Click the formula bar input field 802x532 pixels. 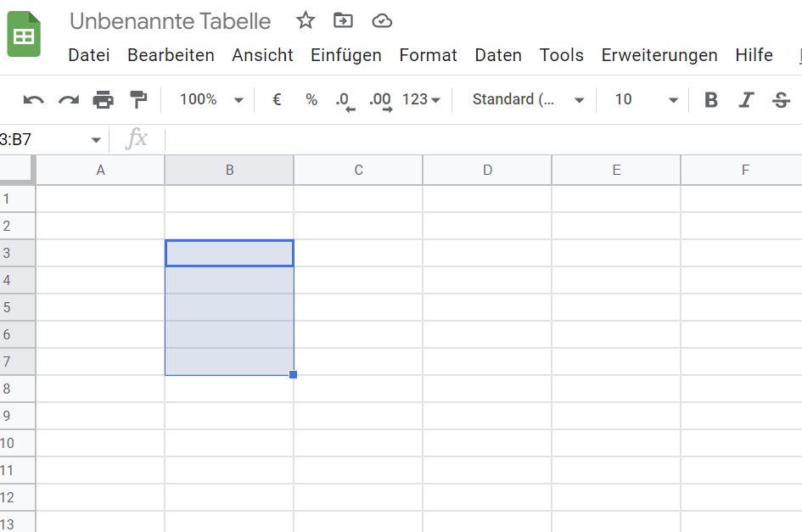click(475, 139)
